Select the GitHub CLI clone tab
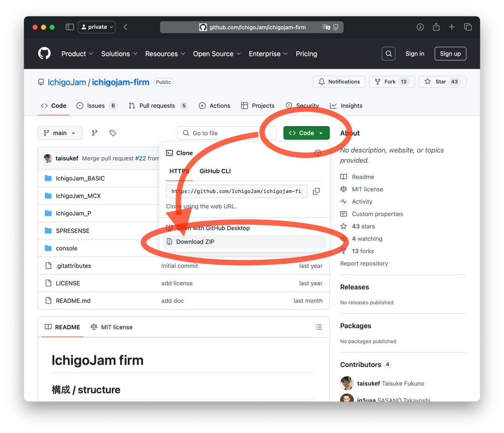The width and height of the screenshot is (504, 433). click(215, 171)
